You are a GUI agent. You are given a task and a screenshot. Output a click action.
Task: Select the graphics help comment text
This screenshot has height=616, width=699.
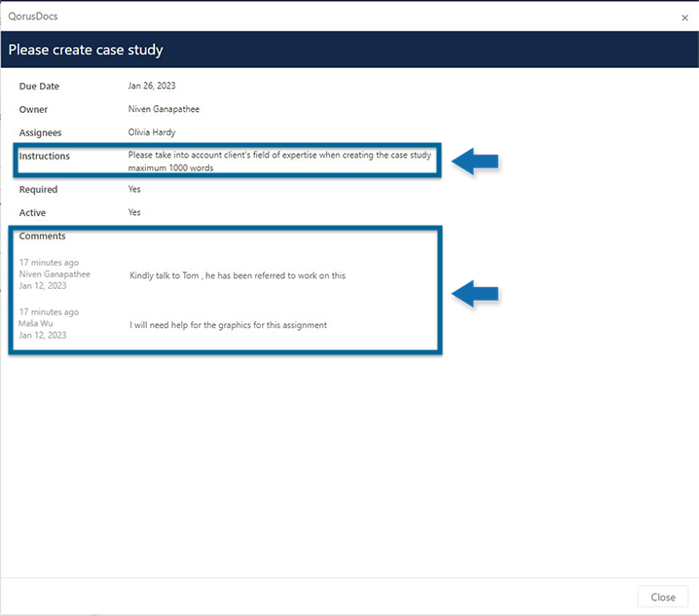tap(228, 325)
